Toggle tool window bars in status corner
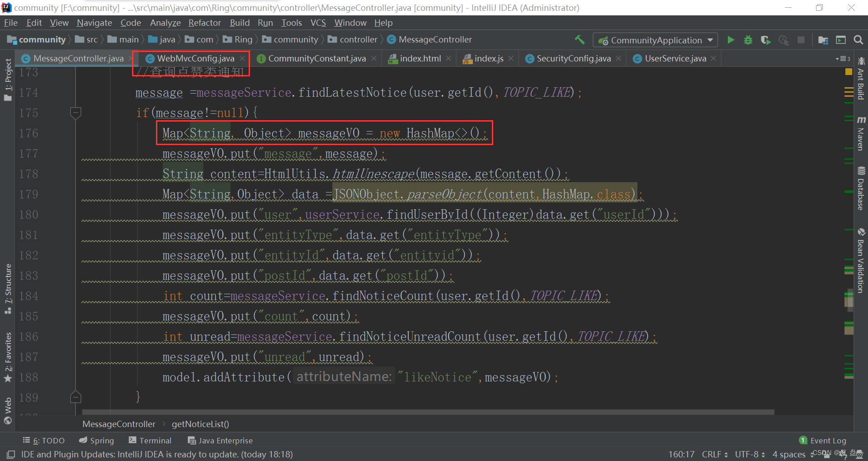Viewport: 868px width, 461px height. pyautogui.click(x=11, y=454)
